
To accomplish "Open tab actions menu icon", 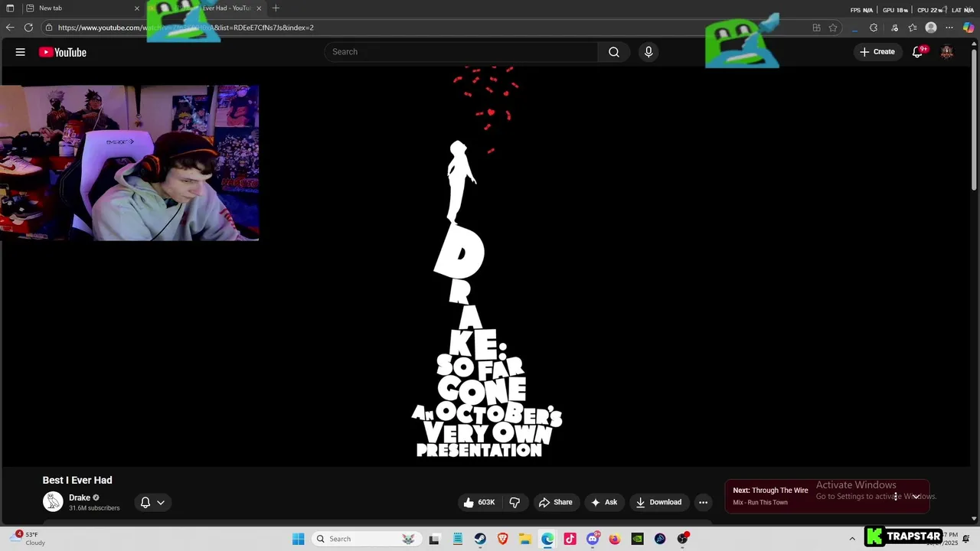I will coord(10,8).
